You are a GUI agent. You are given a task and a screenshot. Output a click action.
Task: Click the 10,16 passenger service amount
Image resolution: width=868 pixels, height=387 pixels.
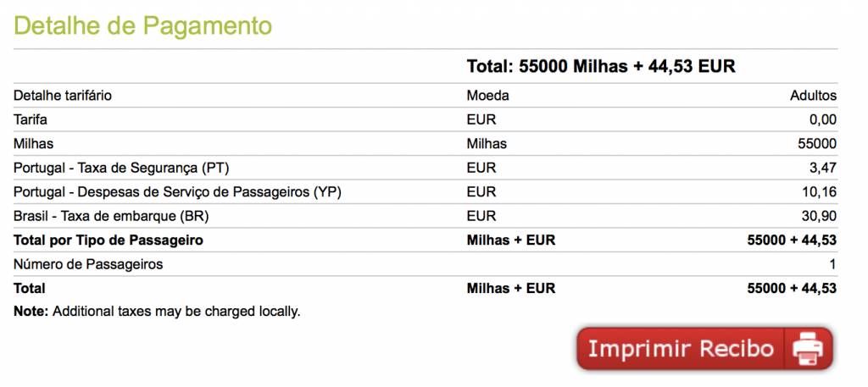(x=820, y=192)
